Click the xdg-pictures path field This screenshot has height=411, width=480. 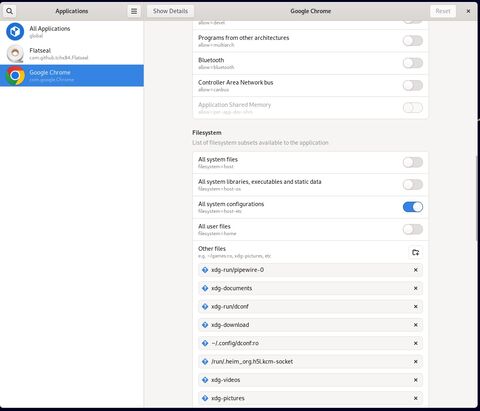pyautogui.click(x=310, y=398)
